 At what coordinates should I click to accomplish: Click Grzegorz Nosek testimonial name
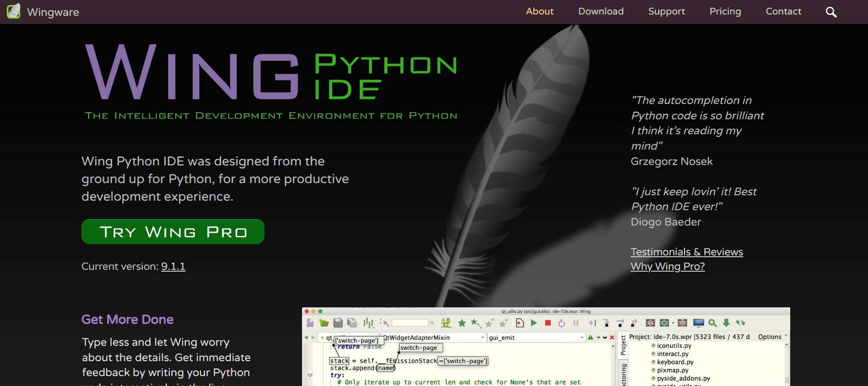tap(671, 161)
